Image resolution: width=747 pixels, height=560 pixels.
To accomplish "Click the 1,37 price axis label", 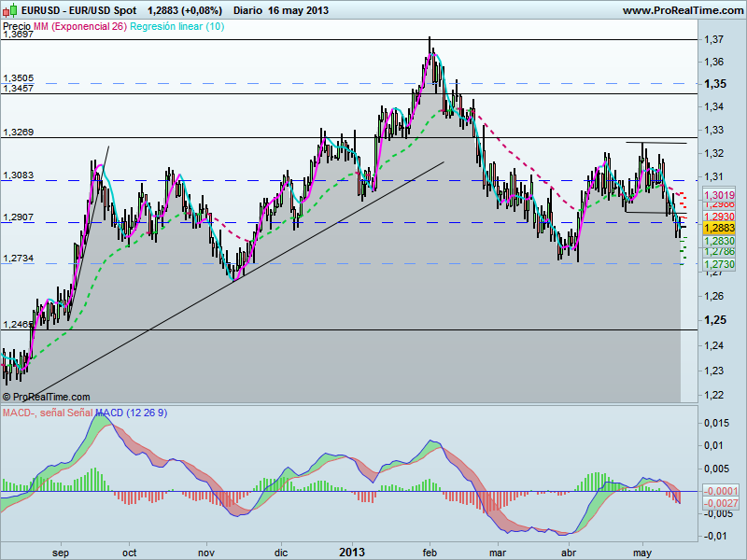I will click(714, 39).
